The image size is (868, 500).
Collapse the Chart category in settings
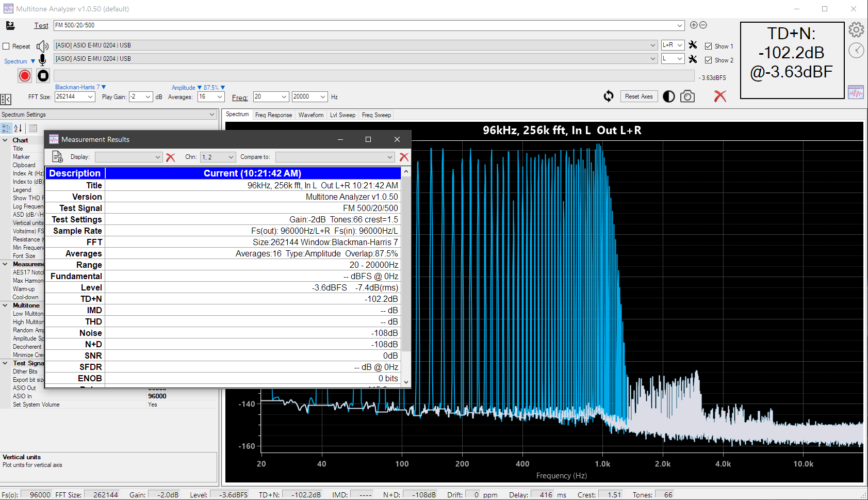[5, 140]
